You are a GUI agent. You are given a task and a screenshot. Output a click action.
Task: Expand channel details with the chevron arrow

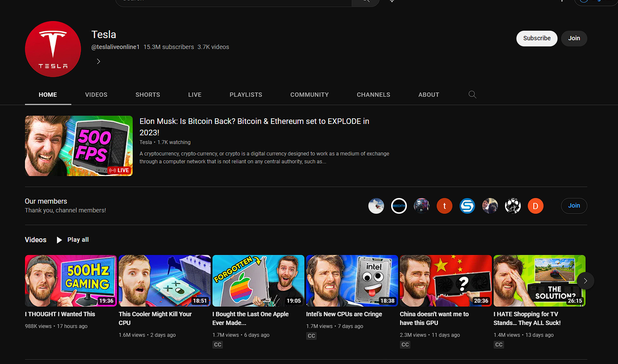point(99,61)
